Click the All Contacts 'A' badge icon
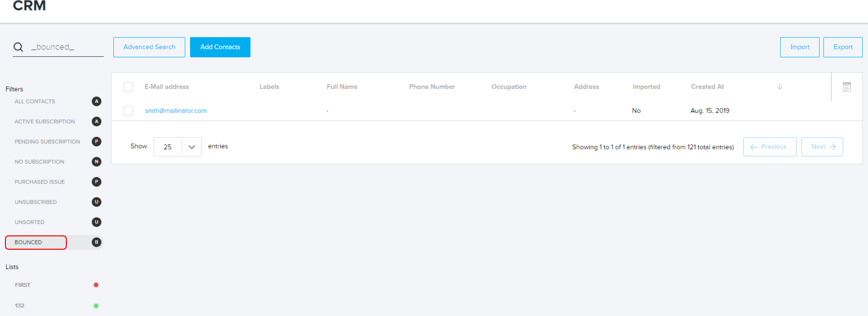This screenshot has height=316, width=868. coord(96,101)
